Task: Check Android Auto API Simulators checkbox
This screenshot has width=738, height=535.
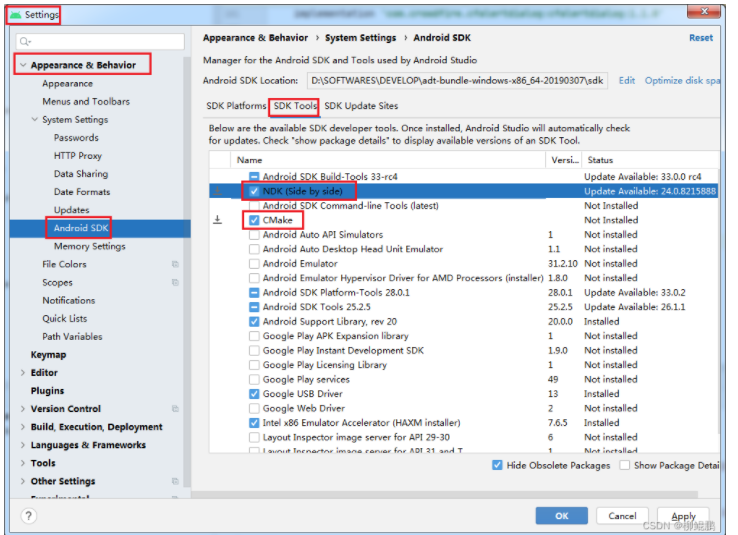Action: click(x=254, y=234)
